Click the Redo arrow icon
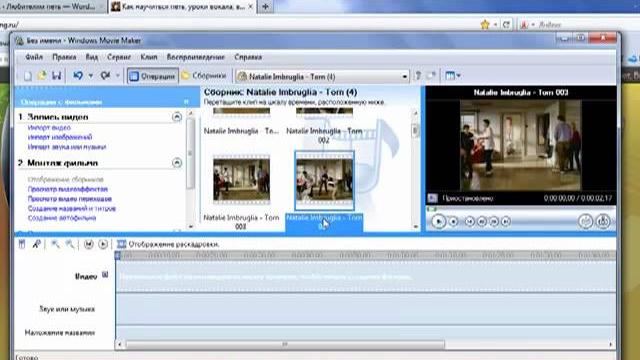This screenshot has width=640, height=360. click(105, 76)
